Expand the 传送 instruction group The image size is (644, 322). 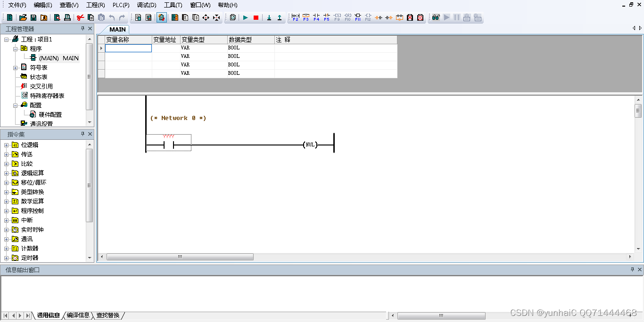tap(7, 154)
